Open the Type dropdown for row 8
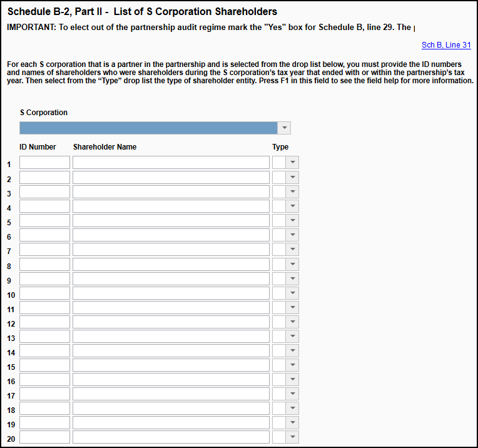The width and height of the screenshot is (478, 448). [292, 264]
